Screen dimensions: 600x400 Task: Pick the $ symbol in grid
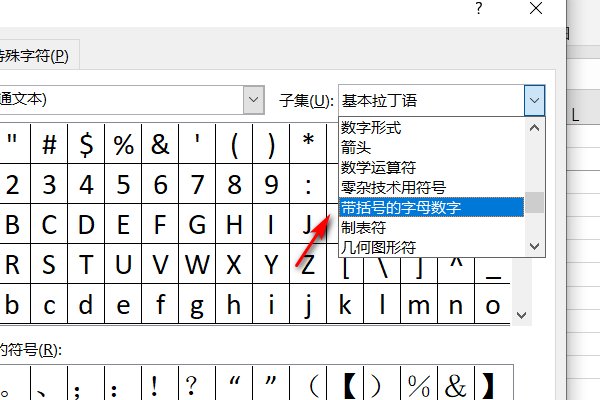[x=86, y=144]
